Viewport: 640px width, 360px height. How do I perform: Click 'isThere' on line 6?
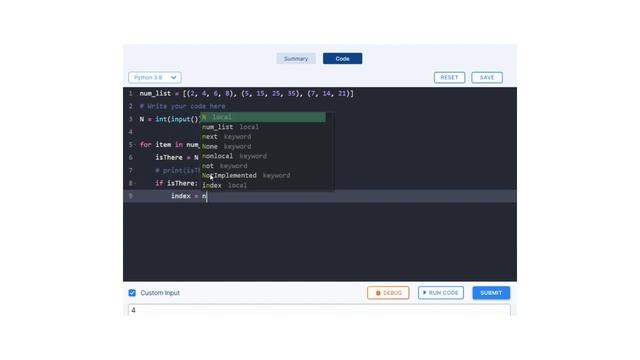169,158
